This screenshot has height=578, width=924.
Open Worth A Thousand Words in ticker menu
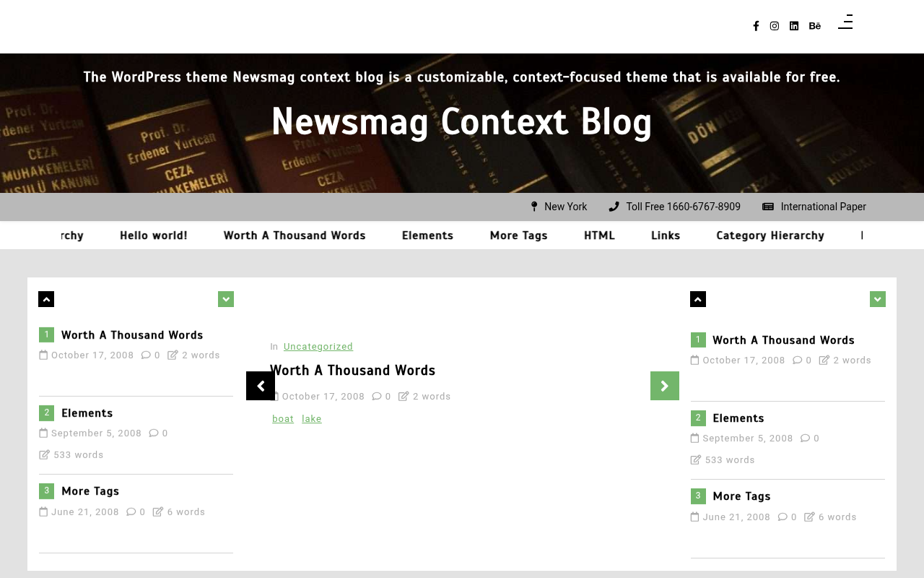pos(295,236)
